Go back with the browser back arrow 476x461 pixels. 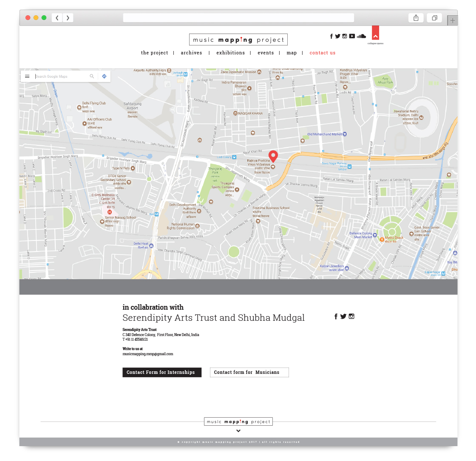click(57, 18)
